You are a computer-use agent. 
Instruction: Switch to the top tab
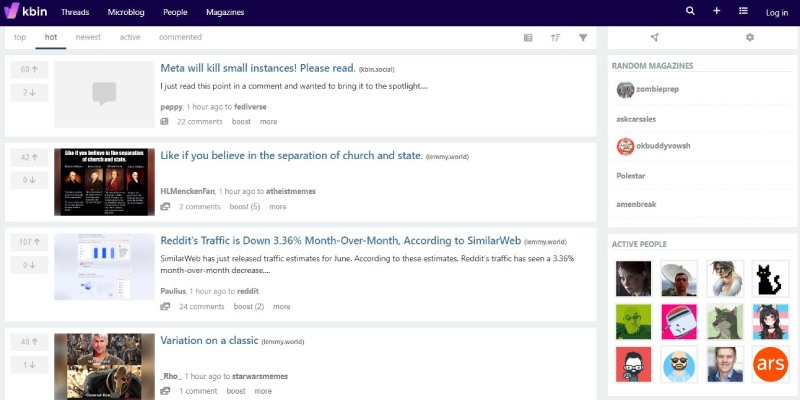pos(20,37)
